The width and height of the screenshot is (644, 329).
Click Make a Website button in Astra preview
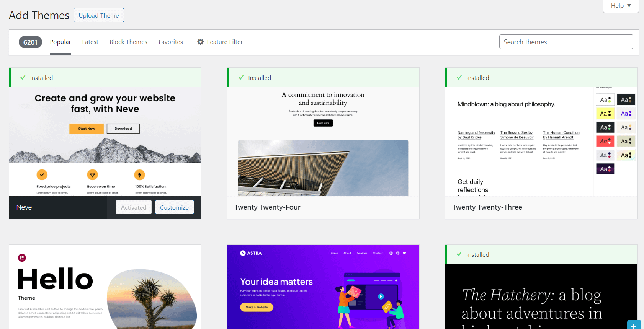(257, 307)
